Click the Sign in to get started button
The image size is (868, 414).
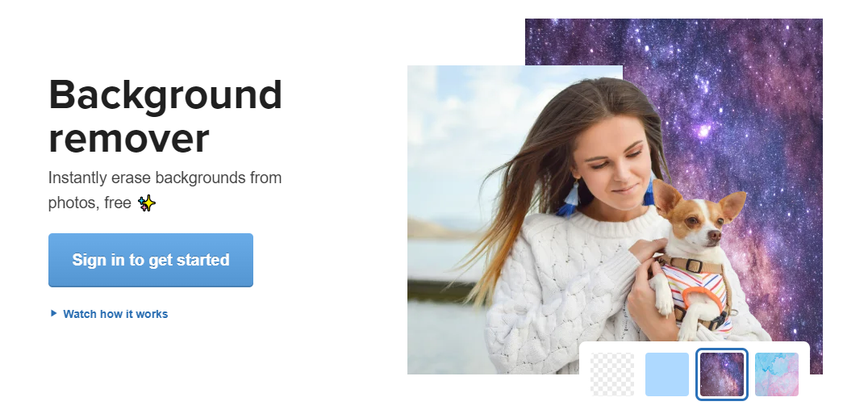(x=151, y=260)
